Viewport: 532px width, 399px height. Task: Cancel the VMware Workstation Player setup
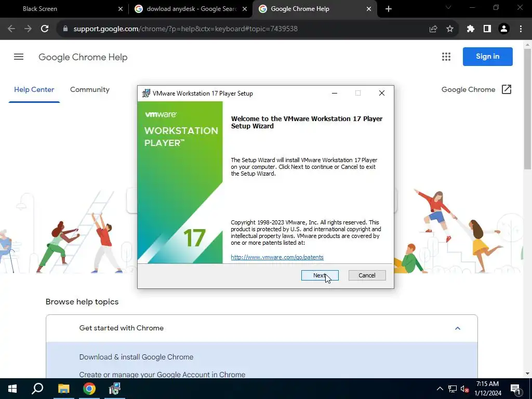(x=367, y=275)
